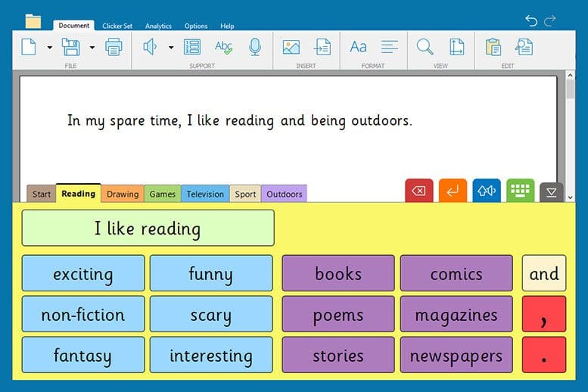Click the Find in document icon
The image size is (588, 392).
524,47
